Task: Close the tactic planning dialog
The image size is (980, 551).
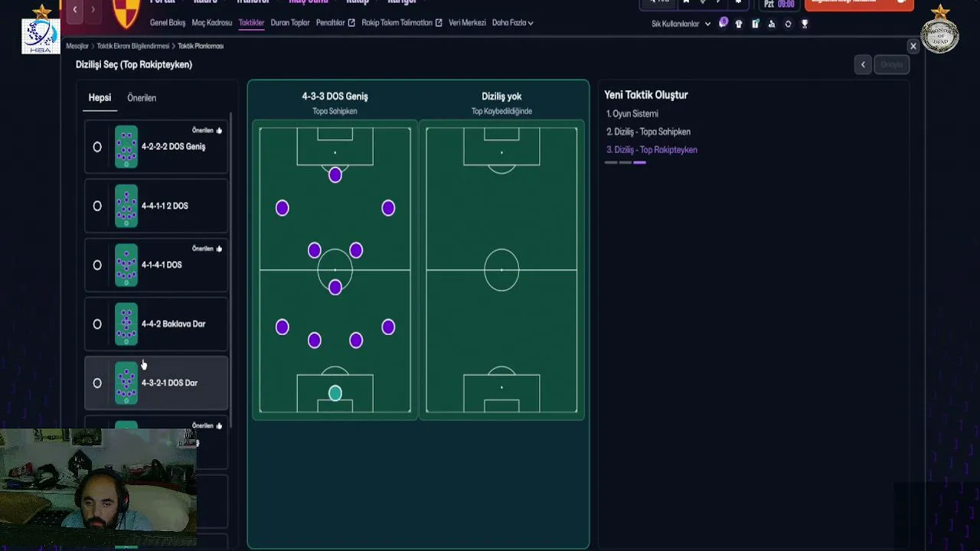Action: coord(913,47)
